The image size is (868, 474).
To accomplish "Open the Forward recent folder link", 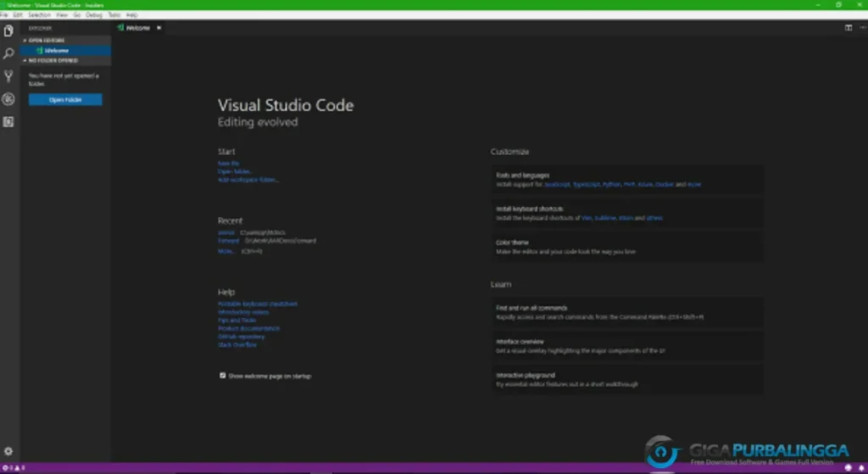I will [x=229, y=241].
